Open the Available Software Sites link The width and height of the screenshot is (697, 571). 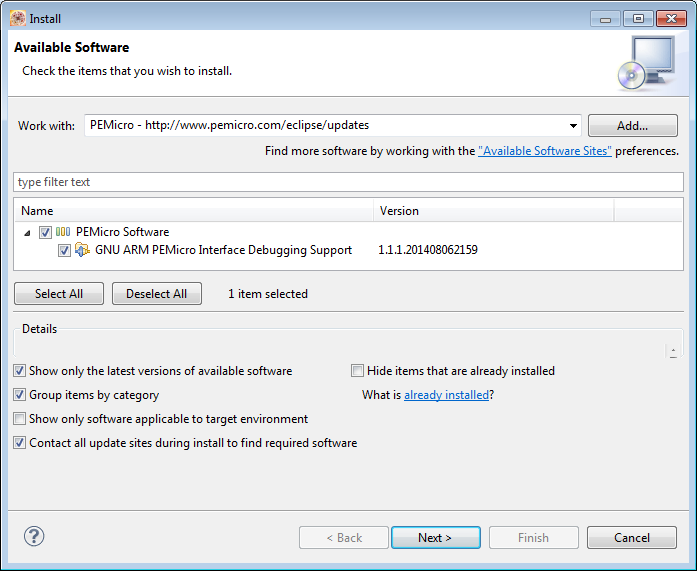[545, 151]
